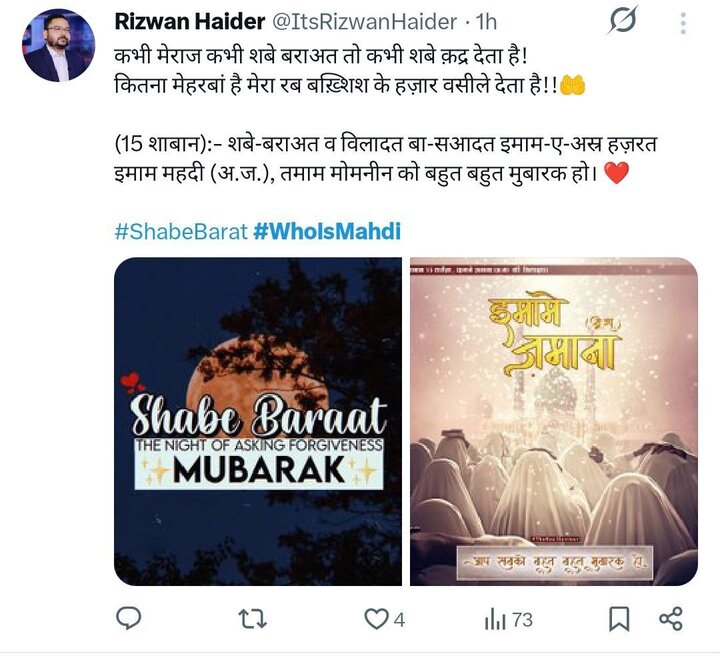The image size is (720, 656).
Task: Open the reply comment icon
Action: click(x=129, y=618)
